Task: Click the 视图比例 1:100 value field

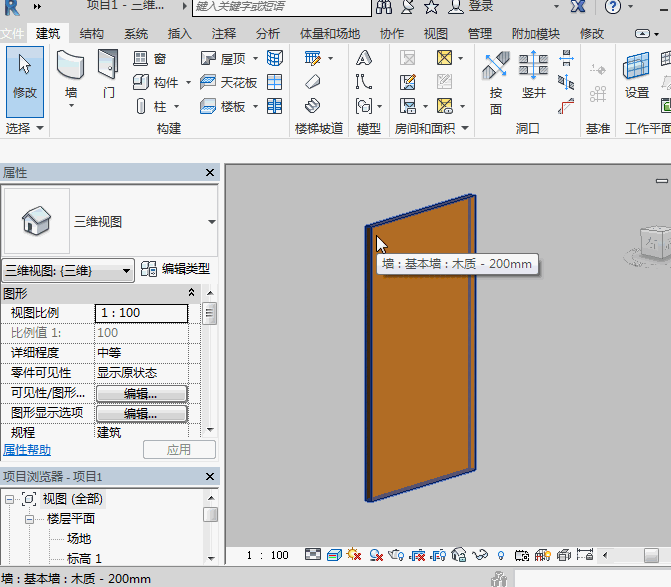Action: tap(141, 313)
